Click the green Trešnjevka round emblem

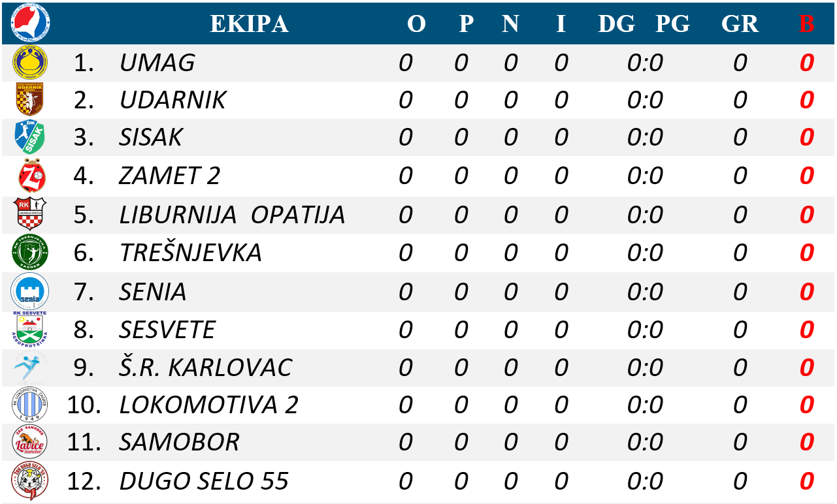click(x=30, y=253)
